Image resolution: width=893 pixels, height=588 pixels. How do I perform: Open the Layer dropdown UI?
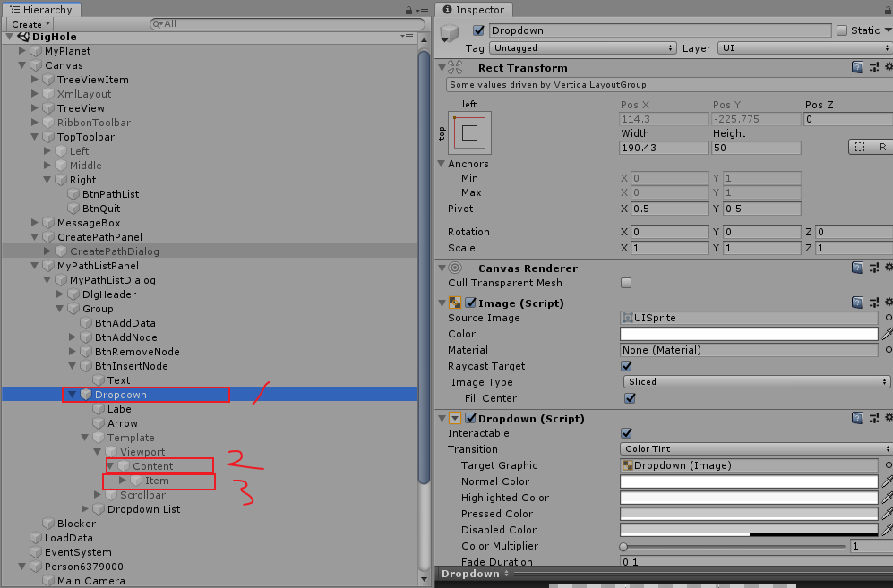pyautogui.click(x=804, y=47)
